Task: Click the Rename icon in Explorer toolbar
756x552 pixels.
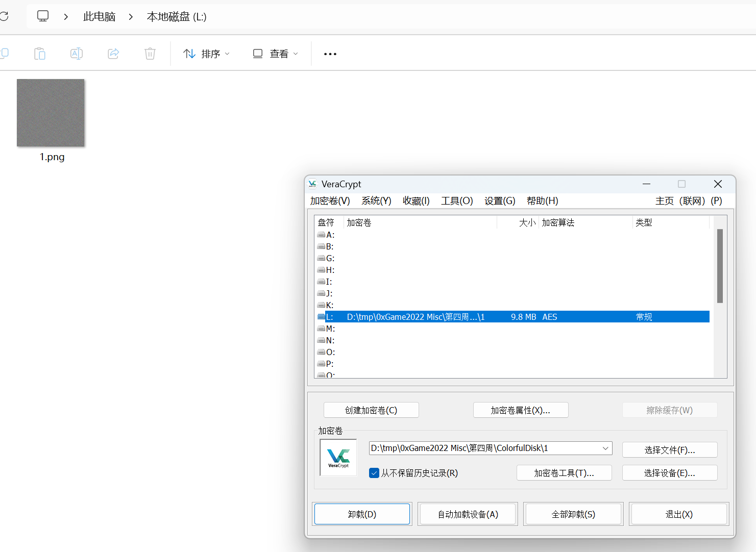Action: pyautogui.click(x=77, y=54)
